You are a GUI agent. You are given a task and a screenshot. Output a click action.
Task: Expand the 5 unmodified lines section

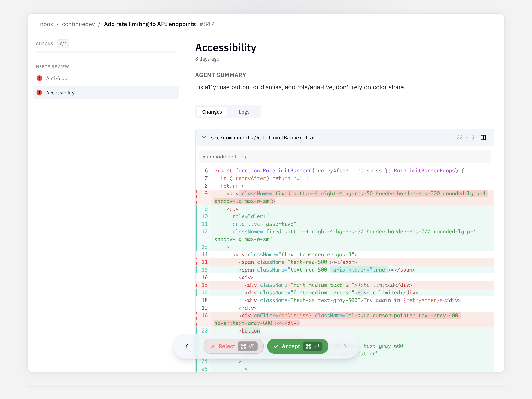pyautogui.click(x=224, y=157)
